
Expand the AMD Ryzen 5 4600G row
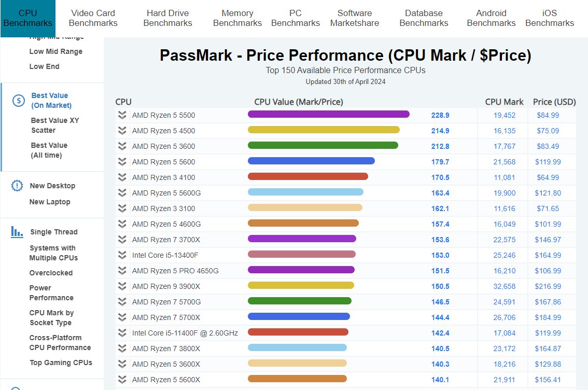tap(122, 224)
